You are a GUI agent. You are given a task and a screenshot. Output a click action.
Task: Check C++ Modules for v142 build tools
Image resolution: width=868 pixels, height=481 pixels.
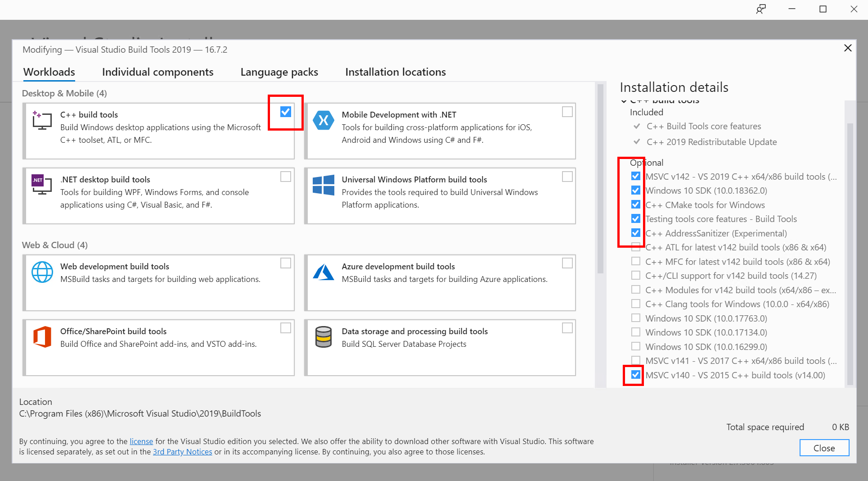pyautogui.click(x=636, y=290)
